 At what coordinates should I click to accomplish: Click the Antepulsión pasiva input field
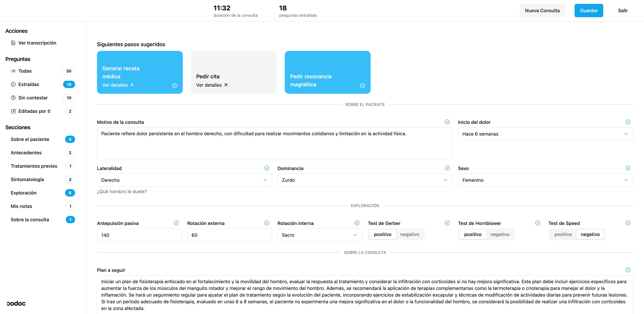tap(139, 235)
